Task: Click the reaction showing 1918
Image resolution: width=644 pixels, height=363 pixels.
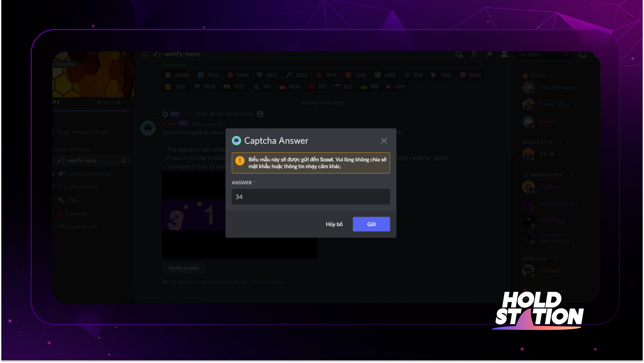Action: point(326,75)
